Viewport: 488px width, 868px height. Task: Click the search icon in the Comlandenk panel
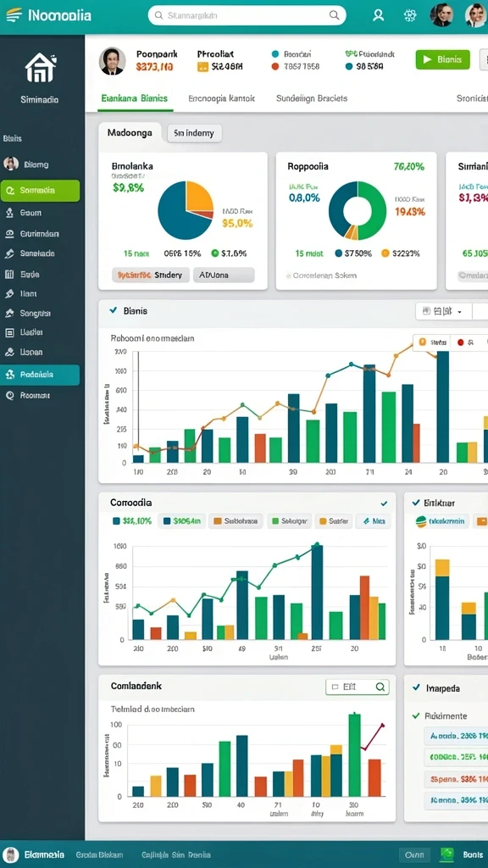tap(380, 687)
